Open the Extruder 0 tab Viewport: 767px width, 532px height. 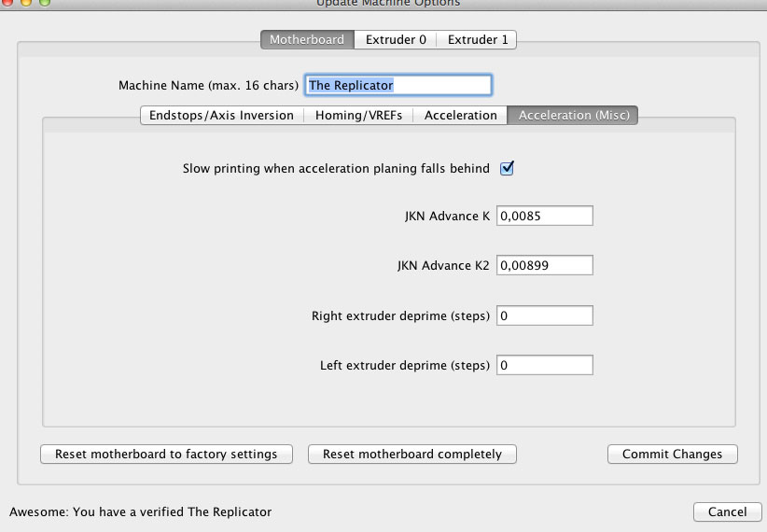pyautogui.click(x=396, y=39)
